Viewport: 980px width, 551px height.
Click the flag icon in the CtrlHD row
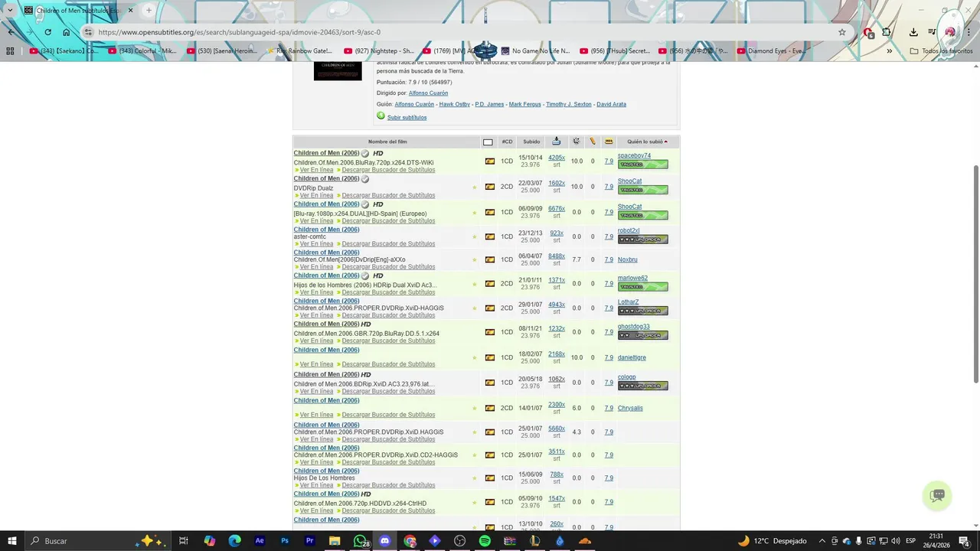point(489,502)
